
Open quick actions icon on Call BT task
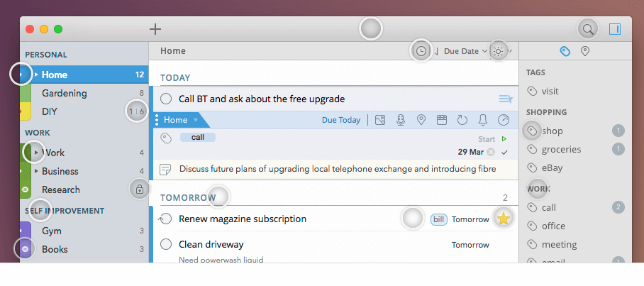pyautogui.click(x=506, y=99)
